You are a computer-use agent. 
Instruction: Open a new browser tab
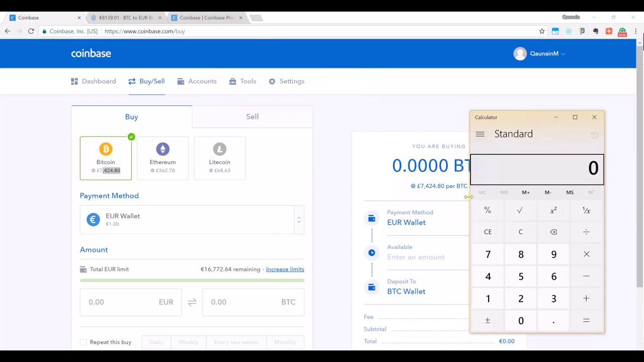point(256,18)
